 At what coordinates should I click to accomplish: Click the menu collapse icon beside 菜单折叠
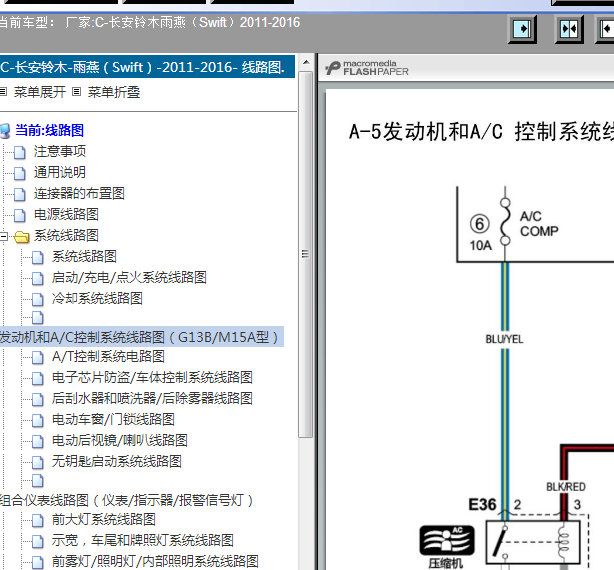(x=77, y=92)
